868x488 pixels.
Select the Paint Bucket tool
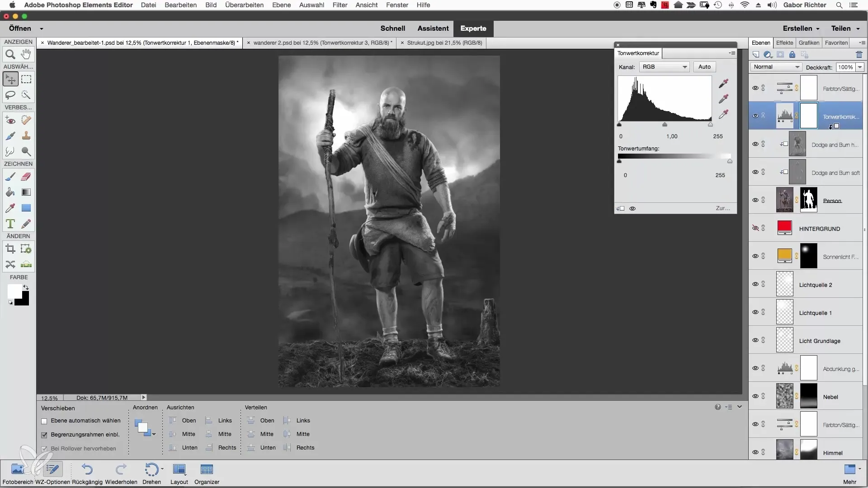(10, 192)
